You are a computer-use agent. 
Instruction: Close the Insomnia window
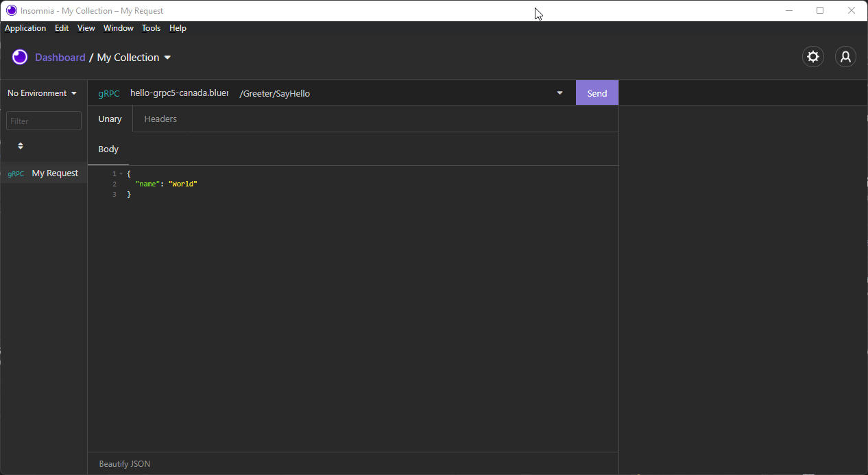(852, 10)
